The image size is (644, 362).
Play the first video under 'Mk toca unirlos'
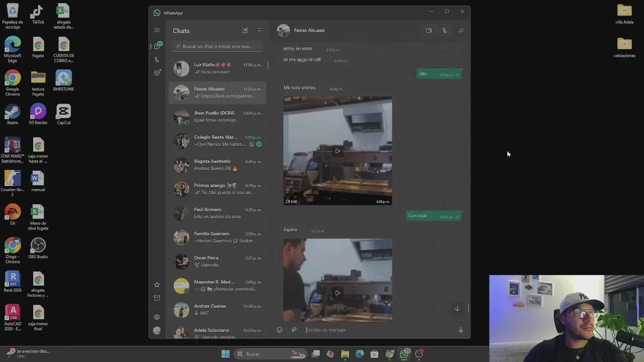click(338, 151)
